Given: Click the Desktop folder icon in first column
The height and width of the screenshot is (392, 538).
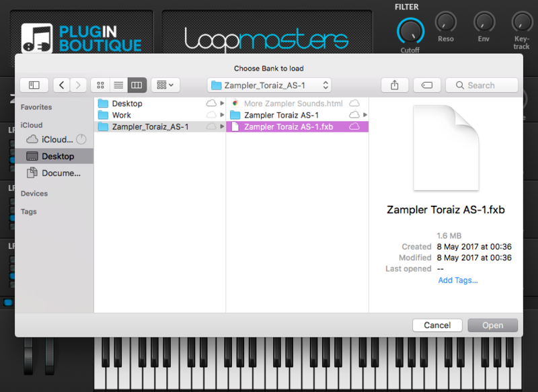Looking at the screenshot, I should [103, 104].
